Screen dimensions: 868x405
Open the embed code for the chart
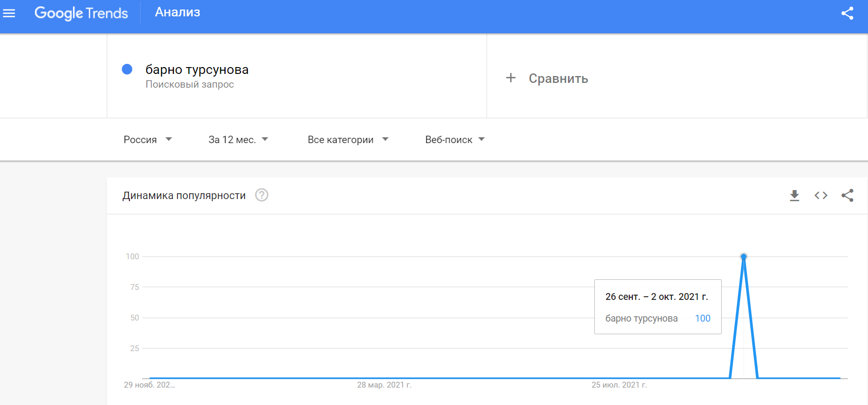tap(821, 195)
